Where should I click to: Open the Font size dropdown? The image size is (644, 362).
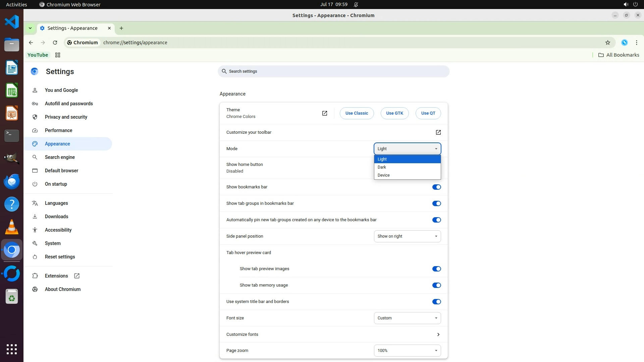pyautogui.click(x=407, y=318)
